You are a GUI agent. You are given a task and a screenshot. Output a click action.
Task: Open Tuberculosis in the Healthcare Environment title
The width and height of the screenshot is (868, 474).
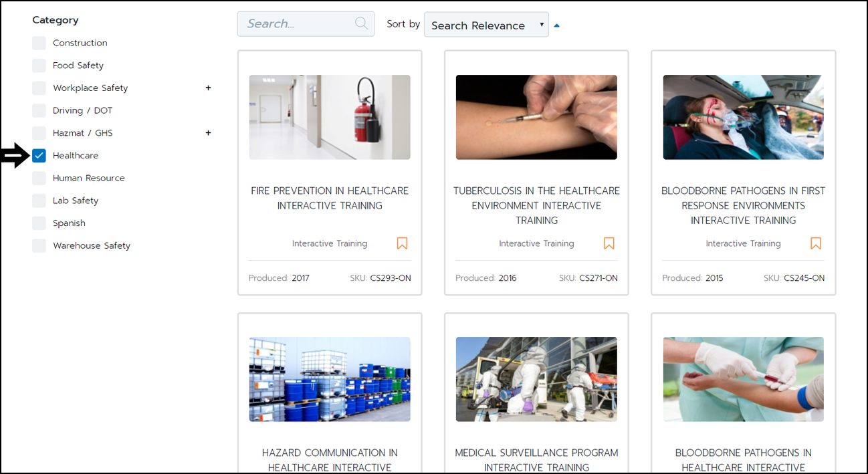[536, 205]
